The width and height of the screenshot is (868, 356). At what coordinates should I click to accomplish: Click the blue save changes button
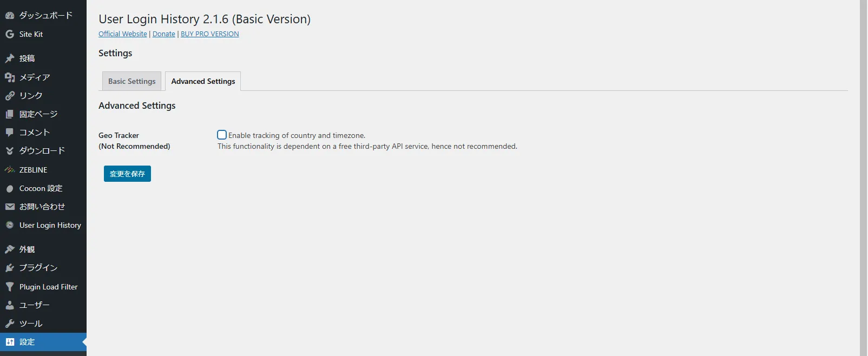pyautogui.click(x=127, y=174)
